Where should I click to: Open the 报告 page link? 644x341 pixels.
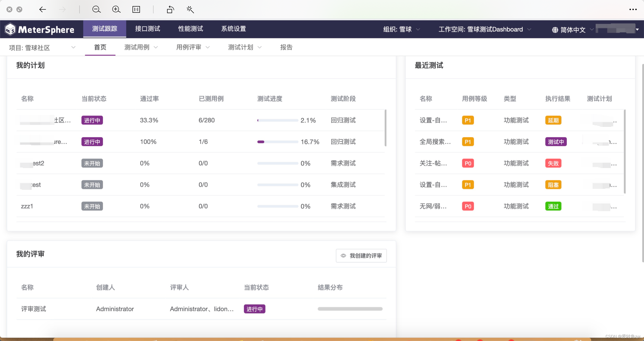pyautogui.click(x=286, y=47)
